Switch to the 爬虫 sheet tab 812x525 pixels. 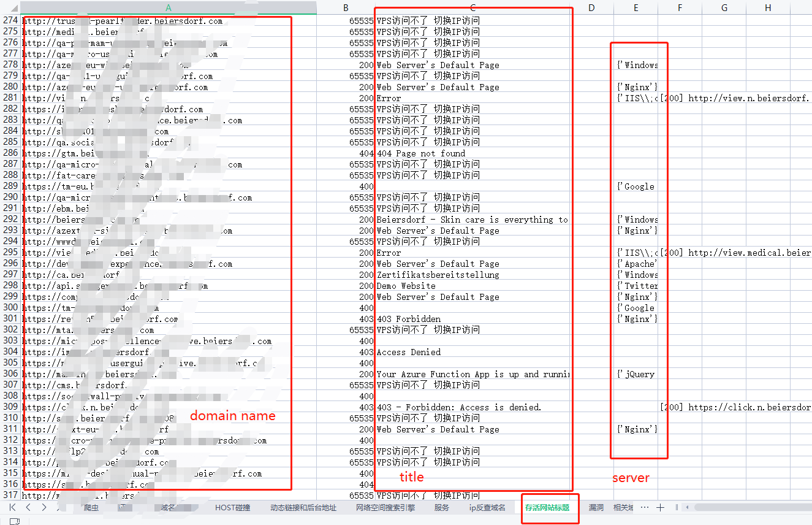tap(91, 508)
